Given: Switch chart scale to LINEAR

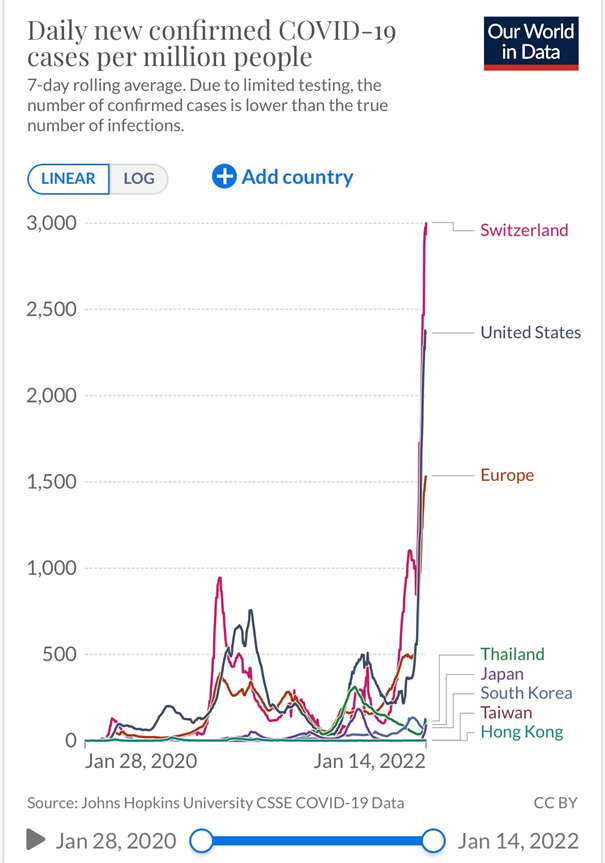Looking at the screenshot, I should click(69, 179).
